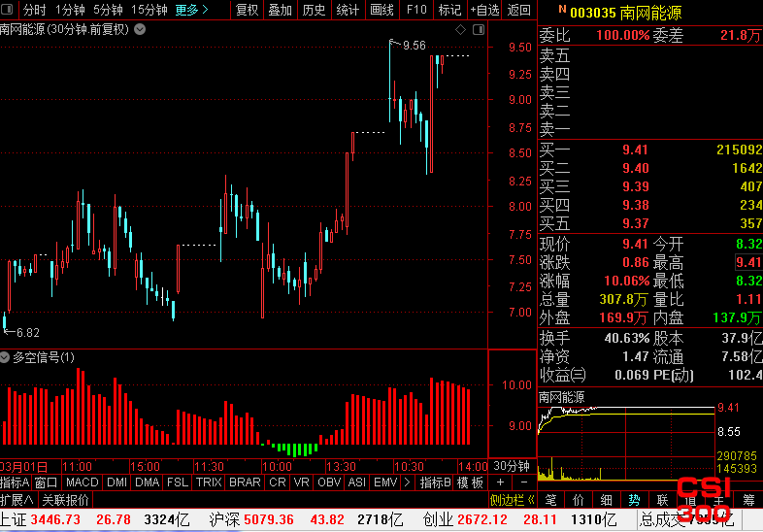Click the 最高 value box 9.41
The height and width of the screenshot is (532, 763).
coord(748,262)
